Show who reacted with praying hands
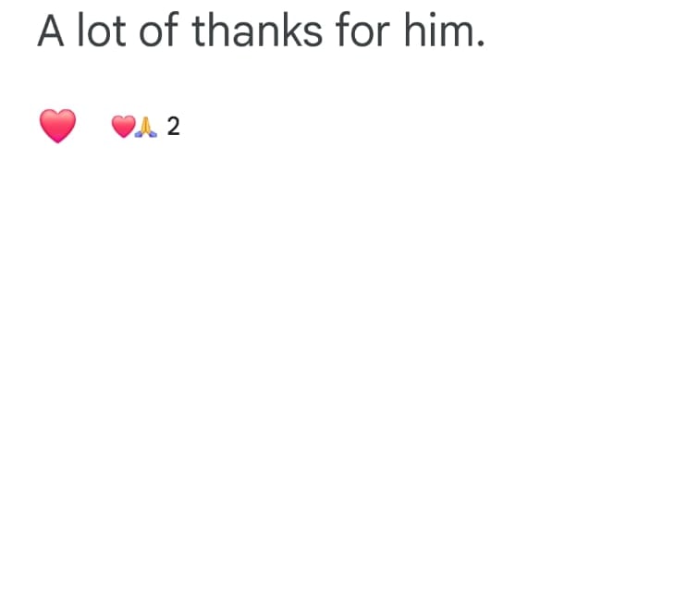The image size is (700, 589). pyautogui.click(x=145, y=127)
